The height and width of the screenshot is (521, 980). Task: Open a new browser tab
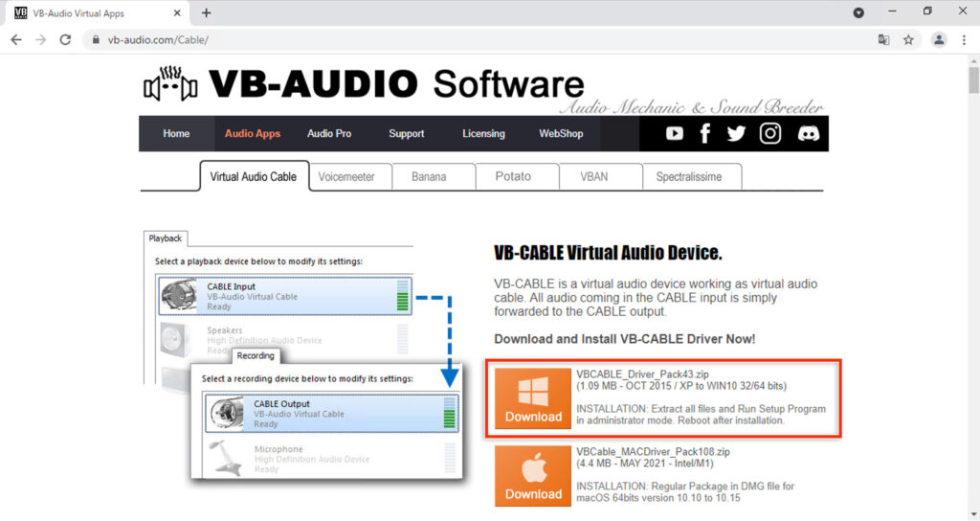[207, 12]
